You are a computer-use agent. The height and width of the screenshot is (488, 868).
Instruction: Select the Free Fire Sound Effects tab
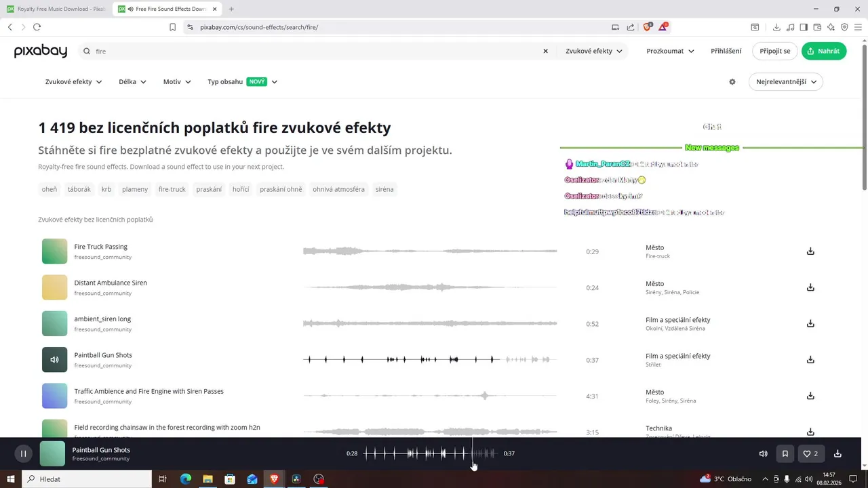[x=167, y=9]
